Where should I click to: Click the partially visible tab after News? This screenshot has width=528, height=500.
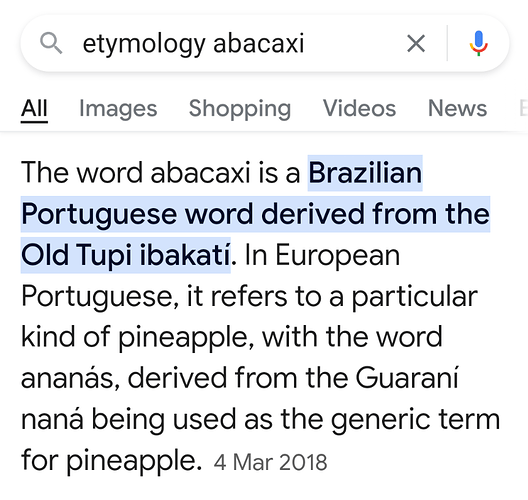[x=523, y=108]
